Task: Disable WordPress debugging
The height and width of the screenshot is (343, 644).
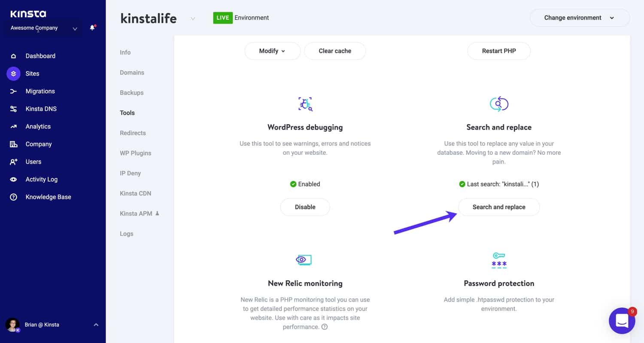Action: (305, 207)
